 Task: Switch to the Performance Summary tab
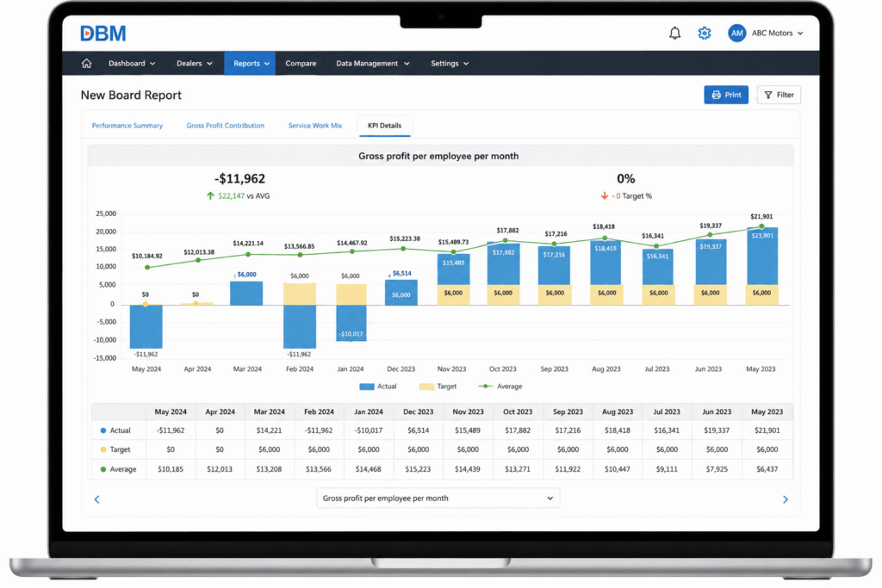click(x=127, y=126)
